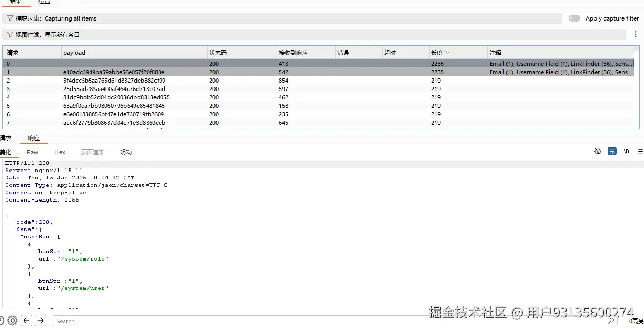
Task: Toggle the line-wrap icon in response viewer
Action: click(612, 151)
